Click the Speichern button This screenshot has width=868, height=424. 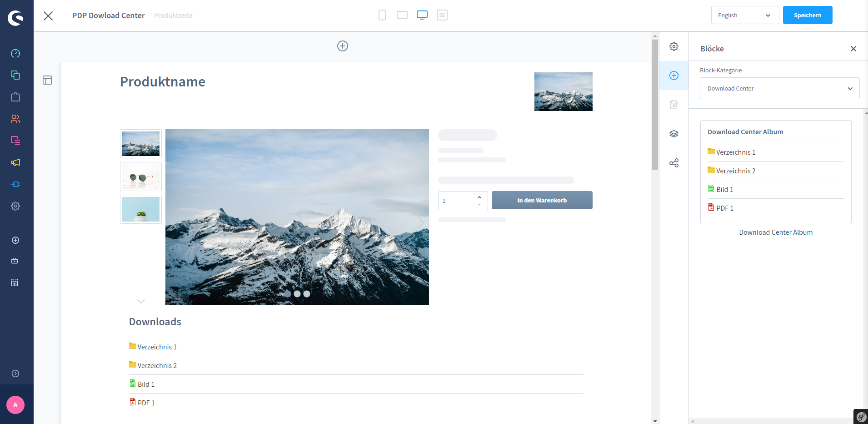click(x=808, y=15)
